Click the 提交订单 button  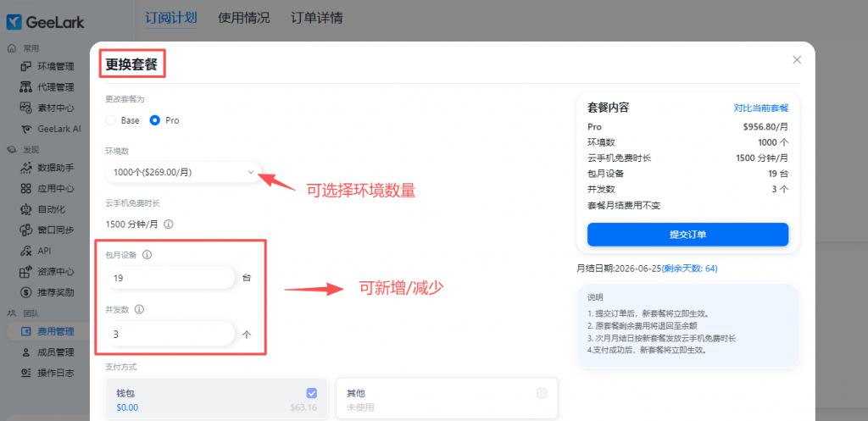pyautogui.click(x=687, y=235)
